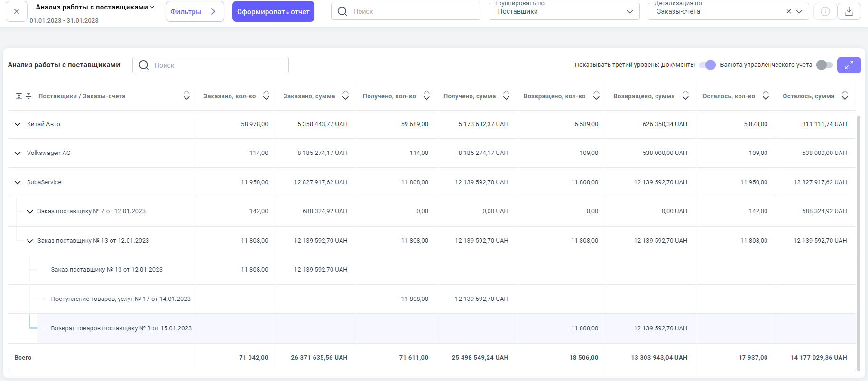The height and width of the screenshot is (381, 868).
Task: Toggle Показывать третий уровень: Документы switch
Action: pos(707,65)
